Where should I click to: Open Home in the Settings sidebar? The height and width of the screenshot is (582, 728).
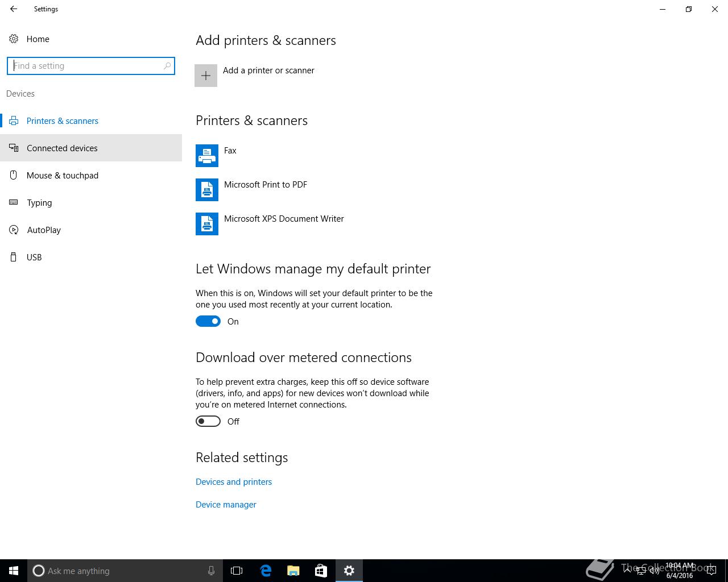pos(91,39)
